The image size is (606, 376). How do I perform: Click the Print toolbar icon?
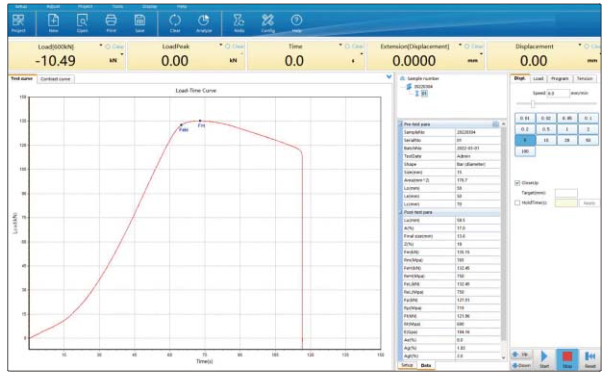point(111,21)
